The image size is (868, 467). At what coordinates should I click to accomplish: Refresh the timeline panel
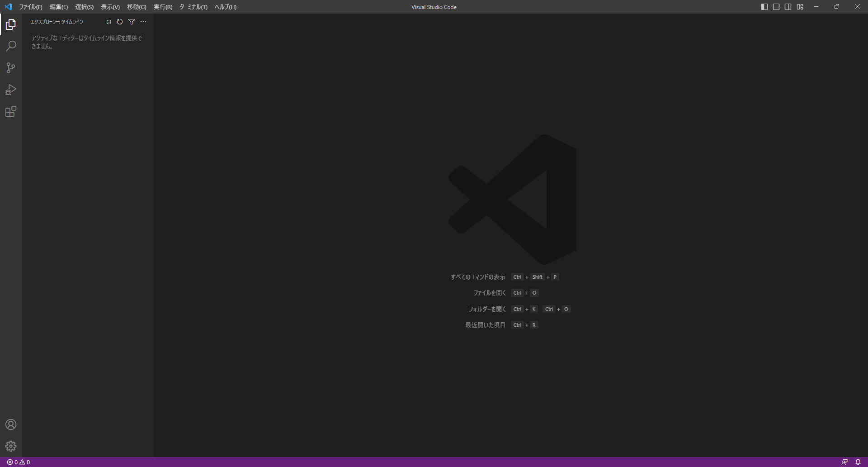(x=120, y=22)
